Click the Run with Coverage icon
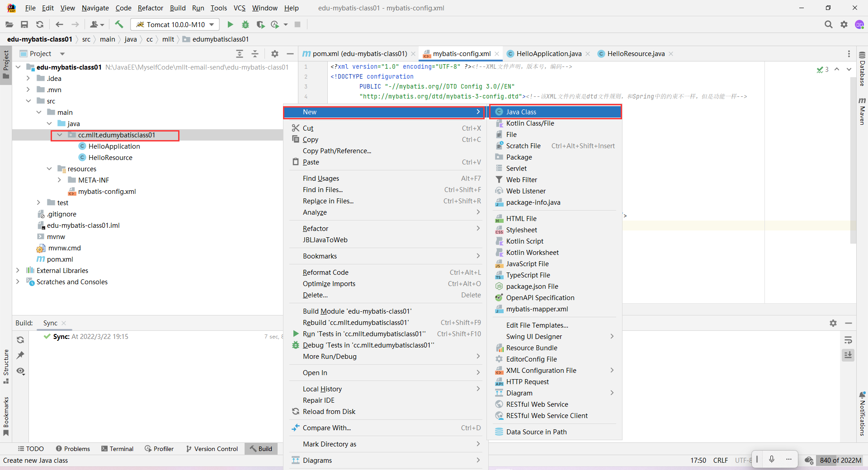The image size is (868, 470). click(x=260, y=24)
